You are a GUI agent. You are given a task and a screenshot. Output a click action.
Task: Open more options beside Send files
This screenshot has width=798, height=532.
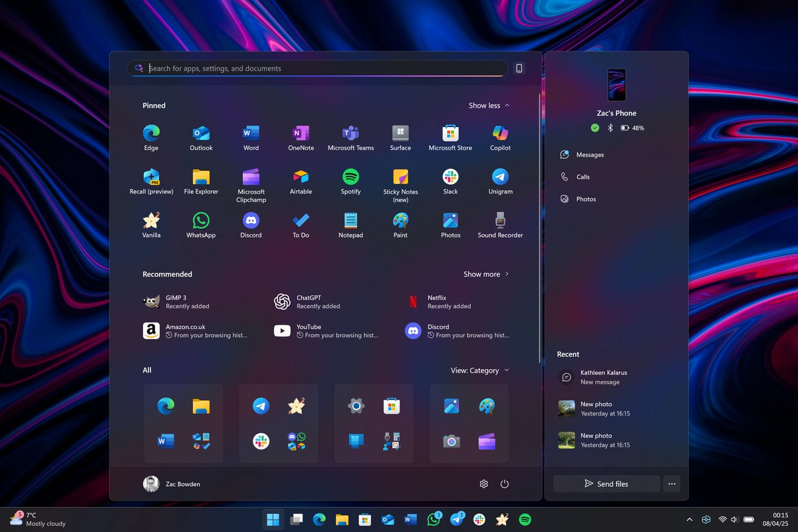tap(672, 484)
